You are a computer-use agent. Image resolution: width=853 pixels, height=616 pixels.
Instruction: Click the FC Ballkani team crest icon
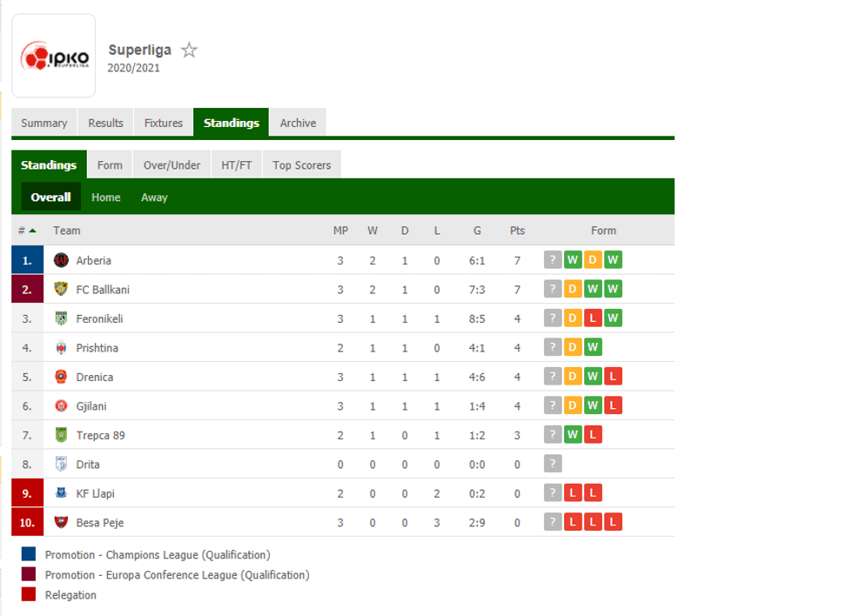coord(61,289)
